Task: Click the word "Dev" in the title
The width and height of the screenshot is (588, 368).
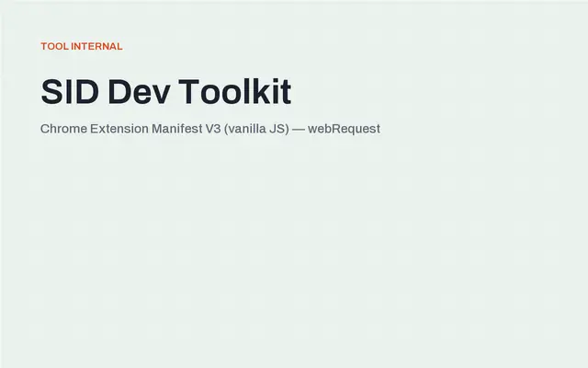Action: [139, 92]
